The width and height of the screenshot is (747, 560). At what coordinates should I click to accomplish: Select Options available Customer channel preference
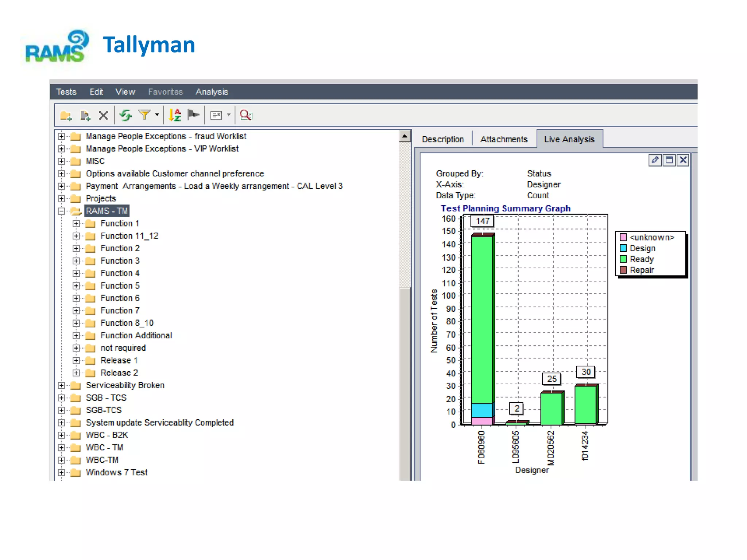[x=175, y=174]
